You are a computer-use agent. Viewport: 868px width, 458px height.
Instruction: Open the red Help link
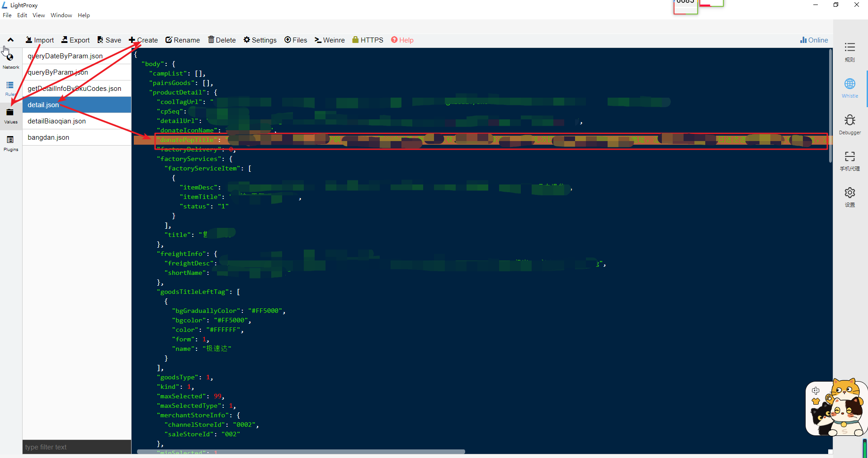tap(402, 40)
